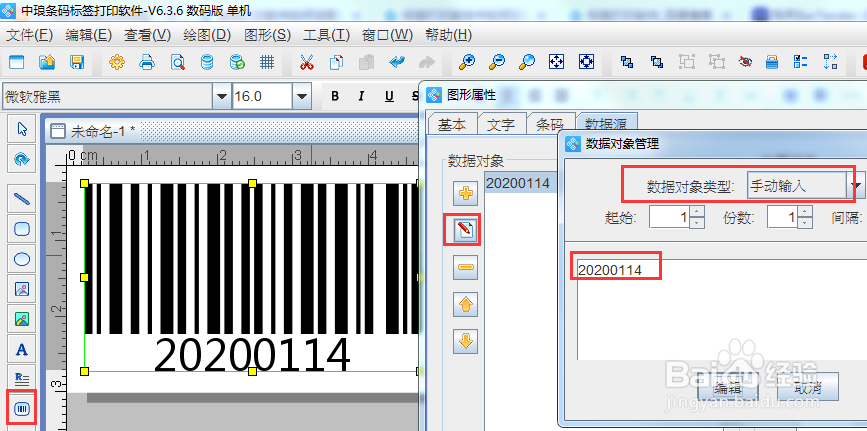Select the barcode drawing tool

tap(22, 408)
